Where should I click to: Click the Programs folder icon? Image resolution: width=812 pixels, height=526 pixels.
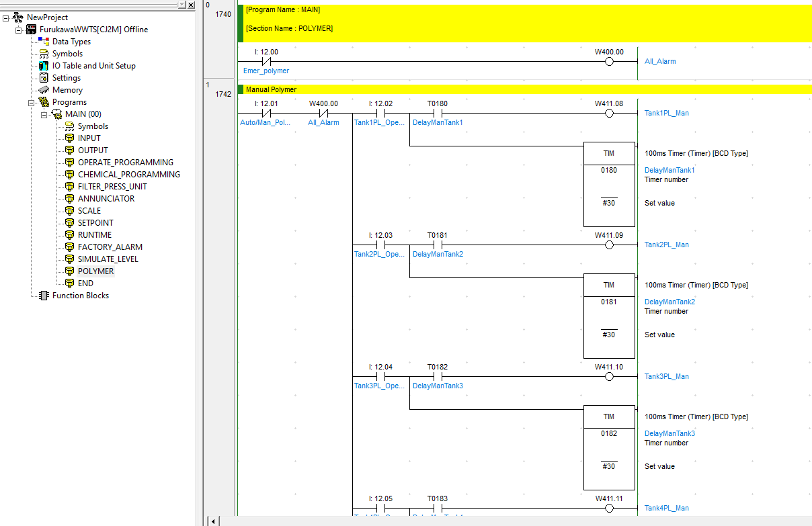point(44,102)
